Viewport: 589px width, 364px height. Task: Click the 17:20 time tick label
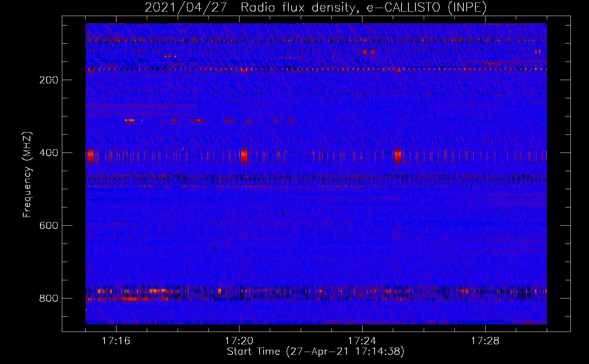239,341
